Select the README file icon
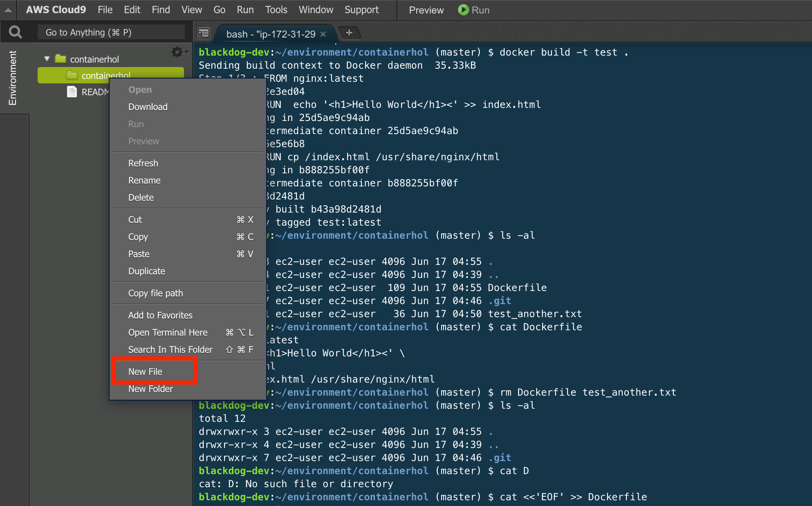Viewport: 812px width, 506px height. tap(72, 92)
